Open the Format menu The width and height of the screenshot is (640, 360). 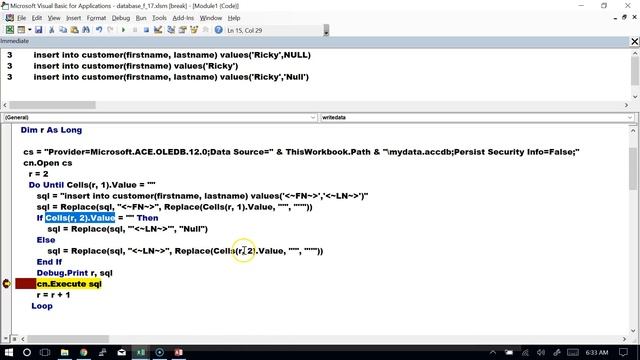click(x=96, y=18)
